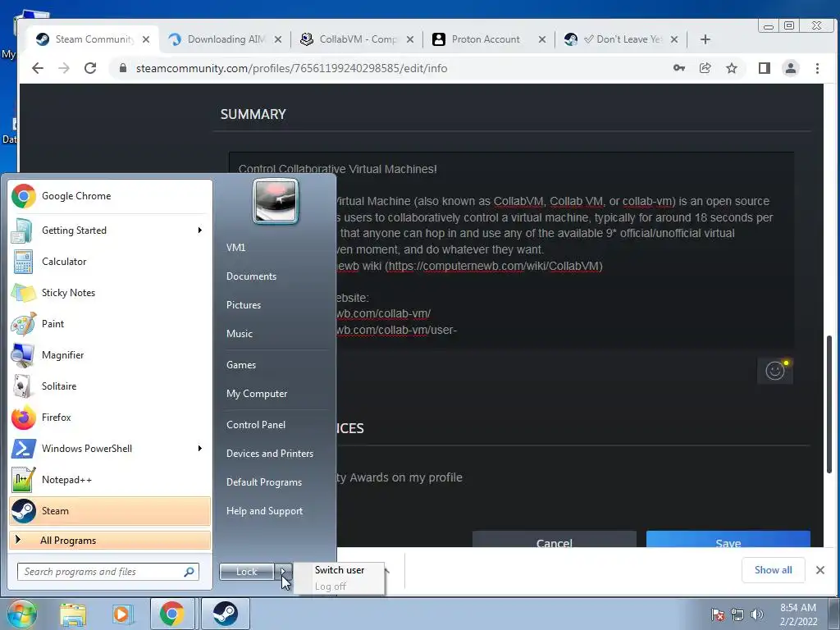Share this page icon
Image resolution: width=840 pixels, height=630 pixels.
pos(705,68)
